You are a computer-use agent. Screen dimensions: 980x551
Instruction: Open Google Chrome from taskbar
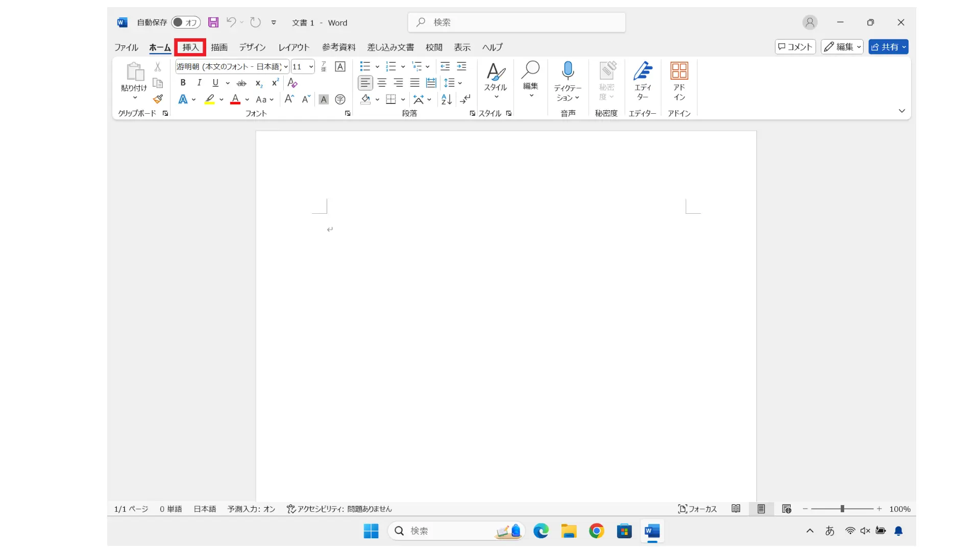tap(596, 531)
